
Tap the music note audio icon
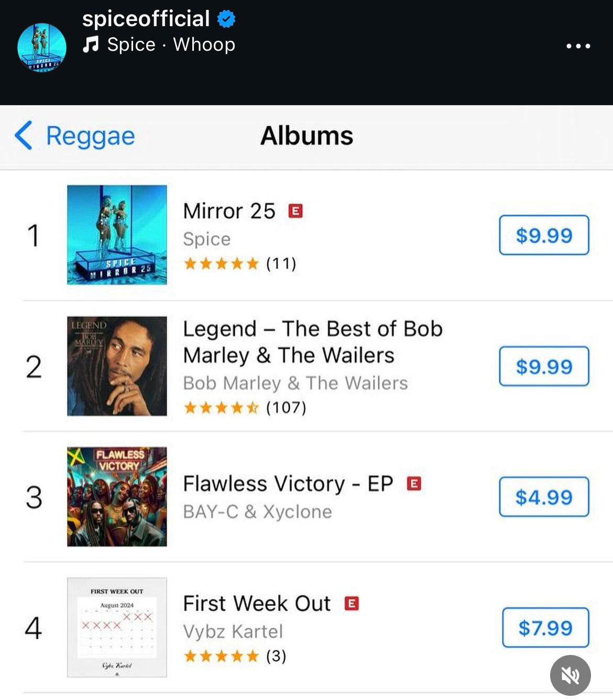coord(91,45)
